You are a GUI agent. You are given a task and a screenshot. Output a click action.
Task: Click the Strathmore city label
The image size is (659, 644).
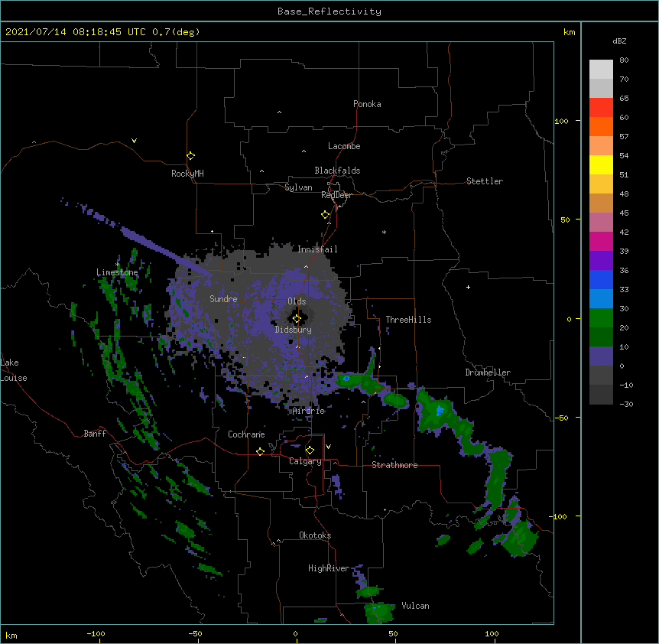click(394, 465)
